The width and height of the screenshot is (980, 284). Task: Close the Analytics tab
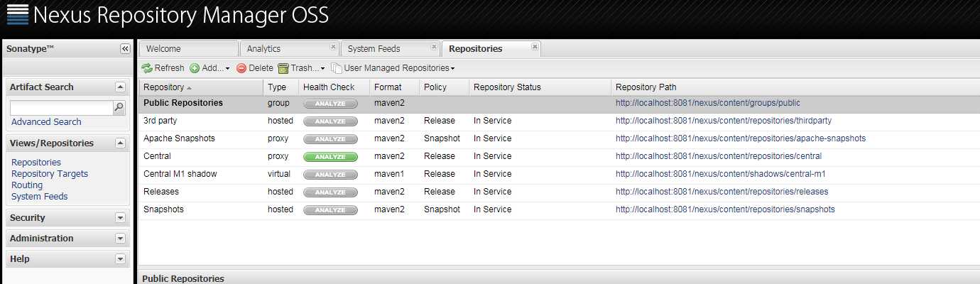click(333, 47)
